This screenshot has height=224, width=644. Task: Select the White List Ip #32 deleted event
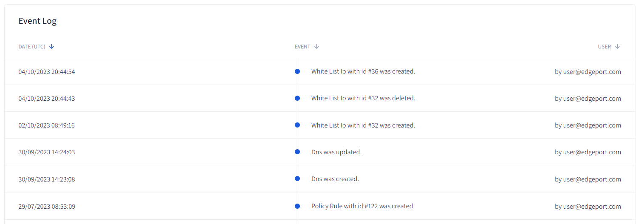[x=363, y=98]
